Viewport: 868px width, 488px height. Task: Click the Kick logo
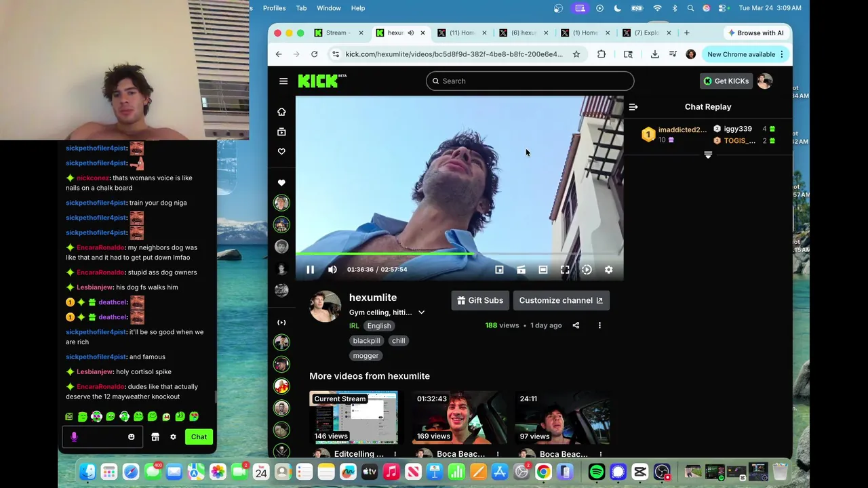click(322, 81)
